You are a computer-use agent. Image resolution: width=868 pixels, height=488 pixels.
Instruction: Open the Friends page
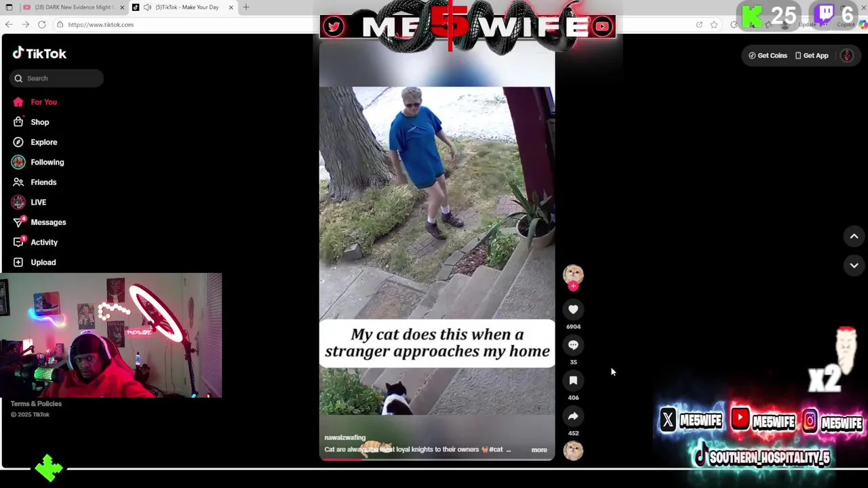(x=34, y=182)
